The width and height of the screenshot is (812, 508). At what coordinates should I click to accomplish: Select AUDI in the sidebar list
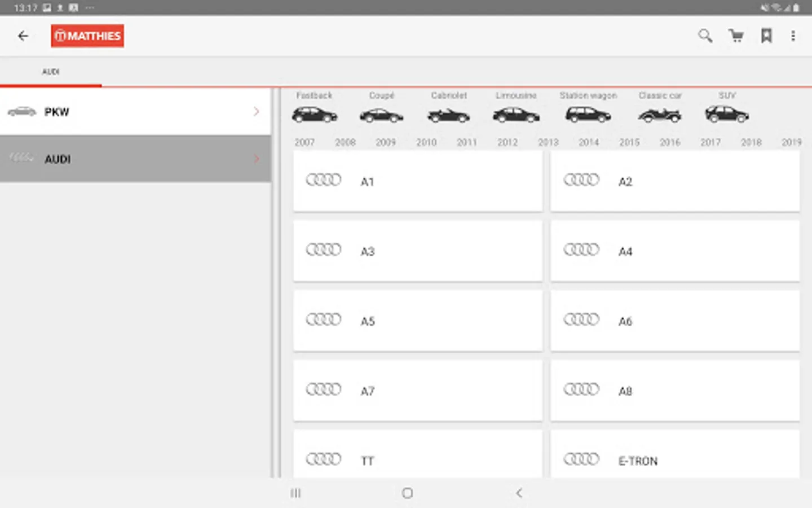[x=135, y=159]
